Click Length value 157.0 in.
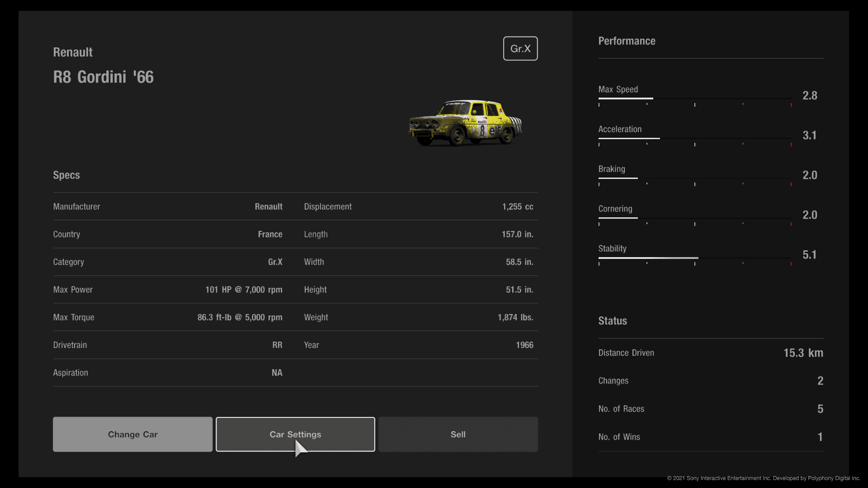 point(517,234)
